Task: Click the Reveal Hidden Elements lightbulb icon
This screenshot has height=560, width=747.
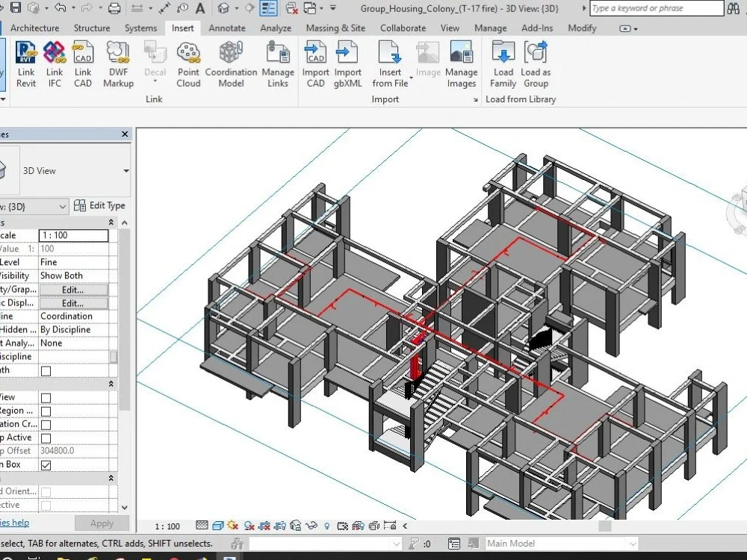Action: pyautogui.click(x=327, y=526)
